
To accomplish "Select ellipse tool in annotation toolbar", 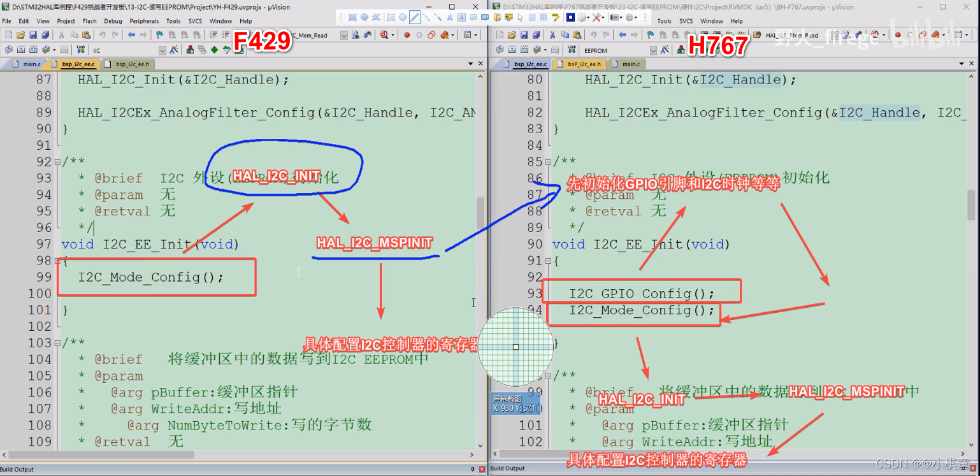I will coord(403,17).
